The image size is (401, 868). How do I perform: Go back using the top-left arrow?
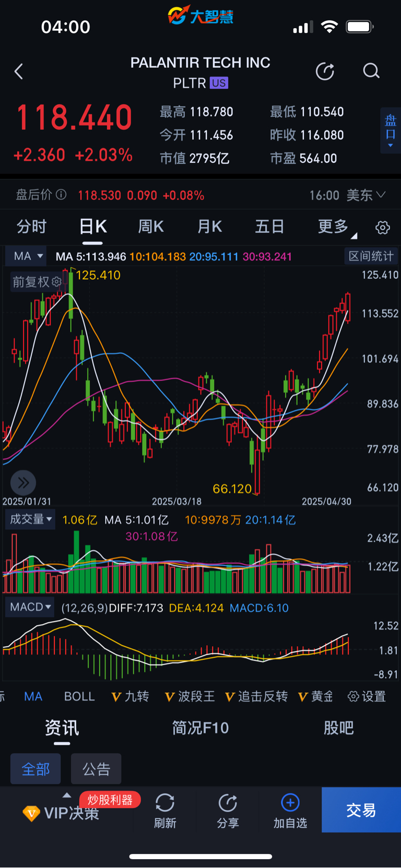[x=19, y=72]
